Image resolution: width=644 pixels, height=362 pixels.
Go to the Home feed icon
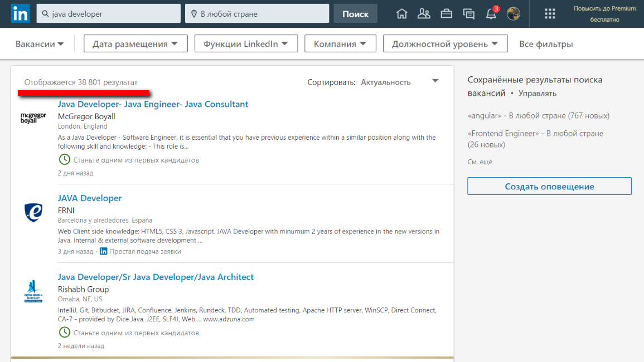click(x=401, y=13)
